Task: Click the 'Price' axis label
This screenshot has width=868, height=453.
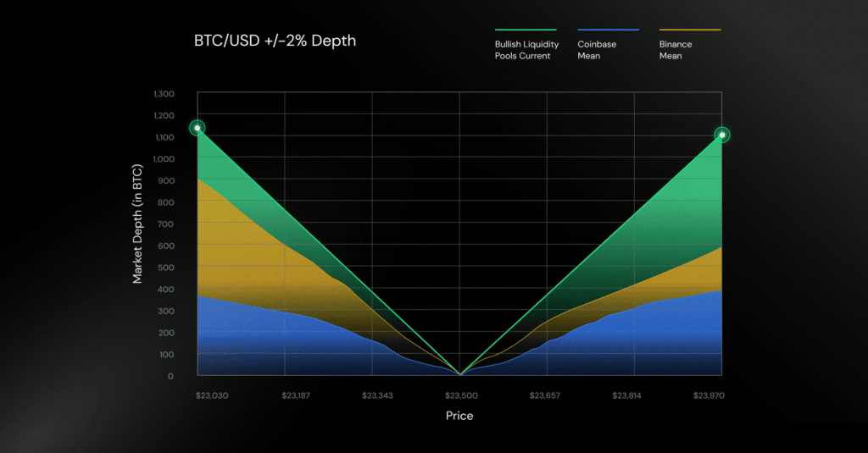Action: [x=459, y=416]
